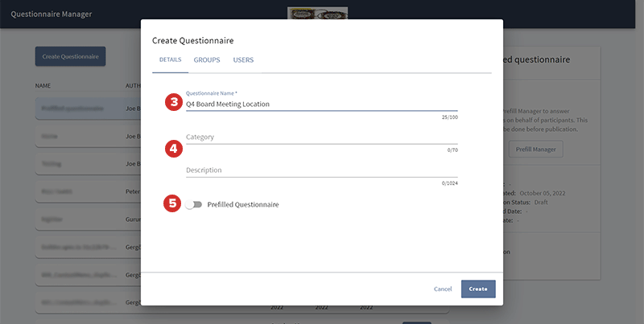Switch to the Details tab
644x324 pixels.
170,60
